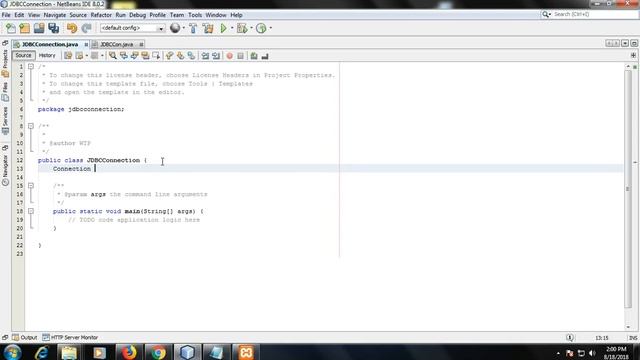Open the Services side panel
This screenshot has width=640, height=360.
pyautogui.click(x=5, y=120)
